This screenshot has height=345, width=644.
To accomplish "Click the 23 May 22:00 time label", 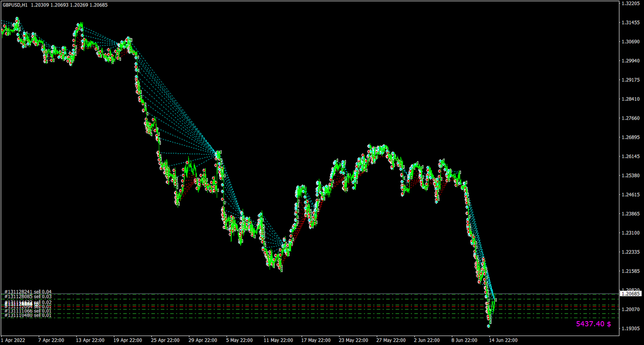I will tap(353, 341).
